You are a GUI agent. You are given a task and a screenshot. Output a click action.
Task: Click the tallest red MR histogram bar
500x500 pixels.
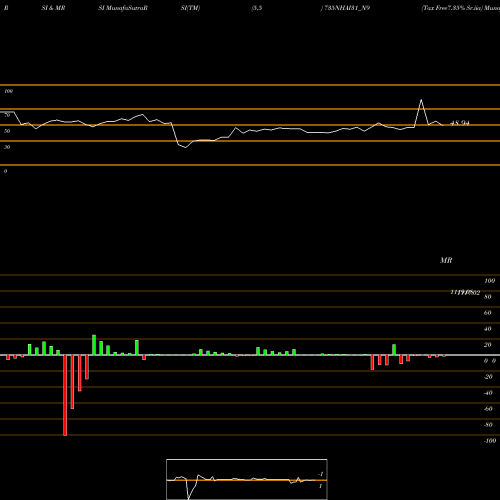pos(65,395)
